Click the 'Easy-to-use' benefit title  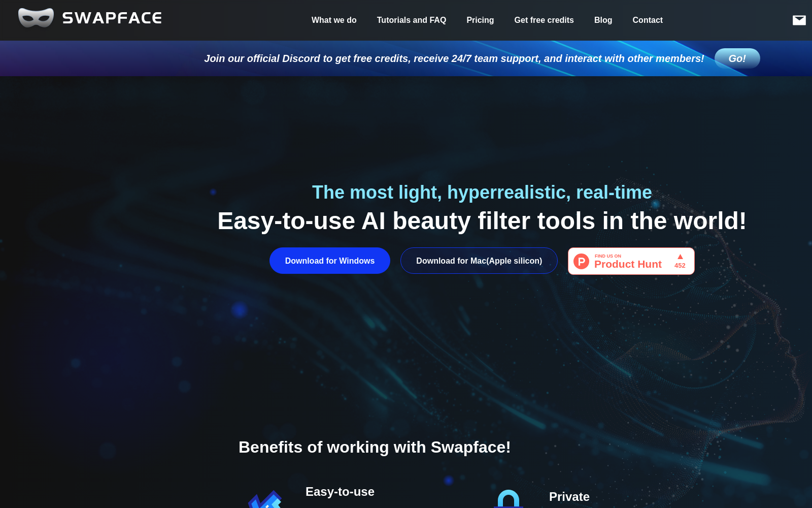340,492
